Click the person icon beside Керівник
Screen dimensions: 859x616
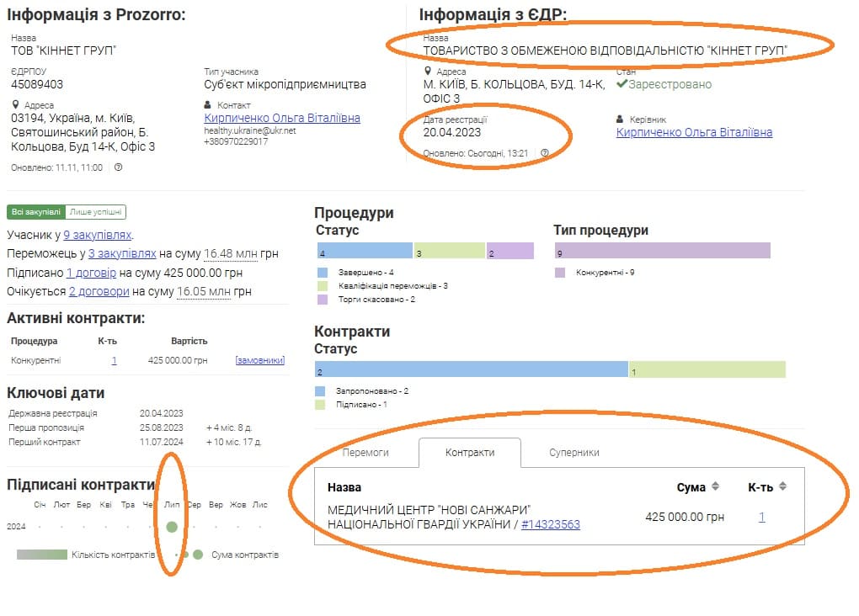(621, 119)
